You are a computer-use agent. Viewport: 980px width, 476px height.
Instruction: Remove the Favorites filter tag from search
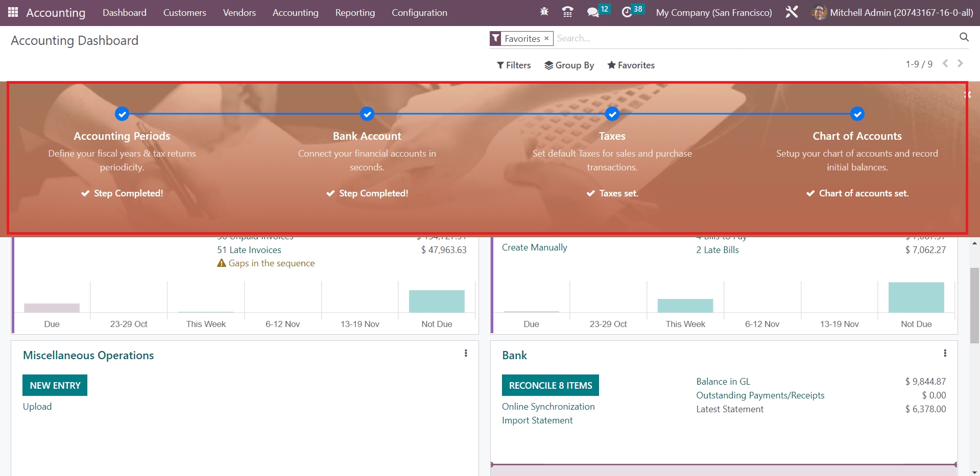tap(546, 38)
